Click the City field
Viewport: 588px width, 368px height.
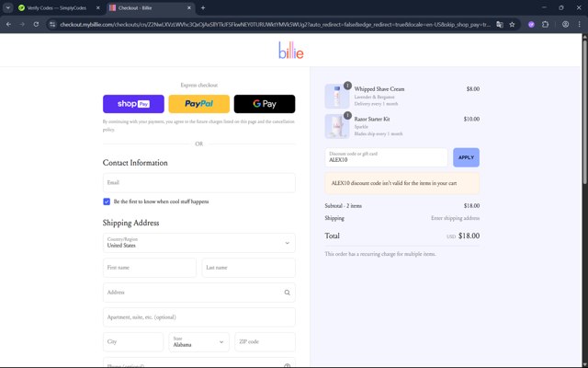coord(133,342)
